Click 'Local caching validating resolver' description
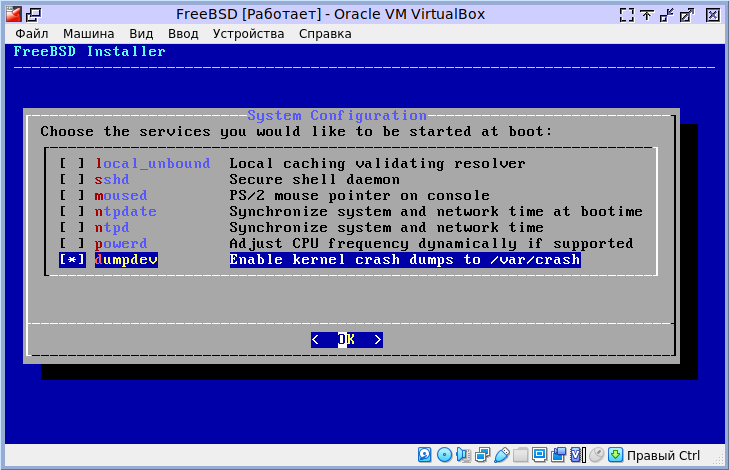 click(x=377, y=164)
